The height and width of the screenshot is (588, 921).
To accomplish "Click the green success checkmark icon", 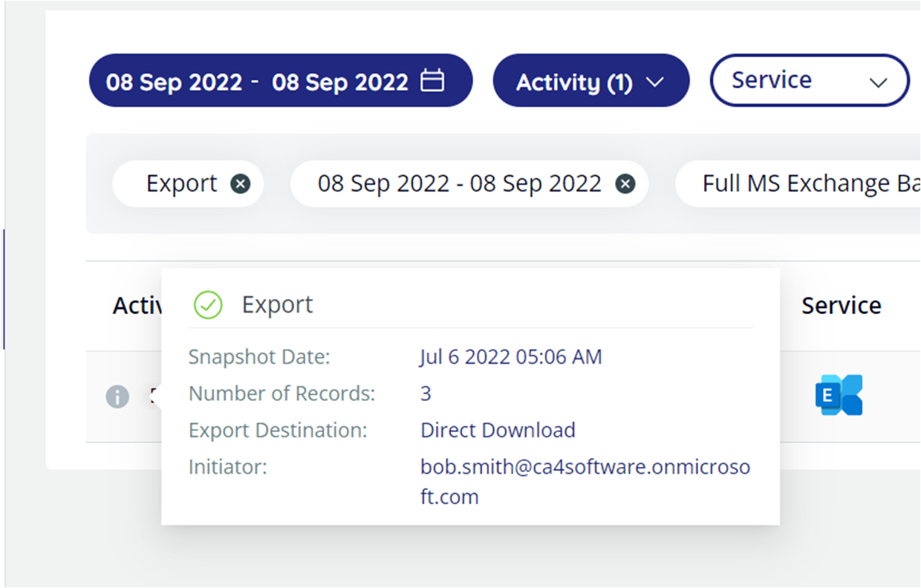I will pyautogui.click(x=208, y=304).
